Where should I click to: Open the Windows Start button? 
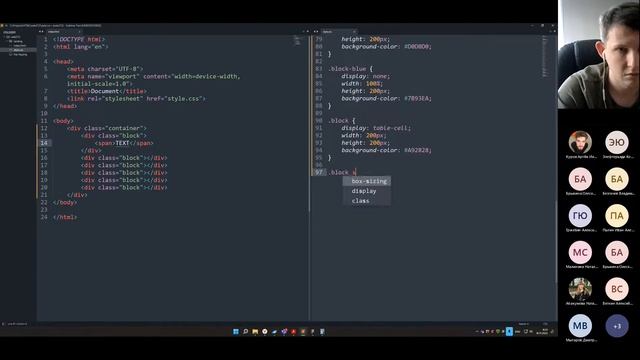click(236, 331)
